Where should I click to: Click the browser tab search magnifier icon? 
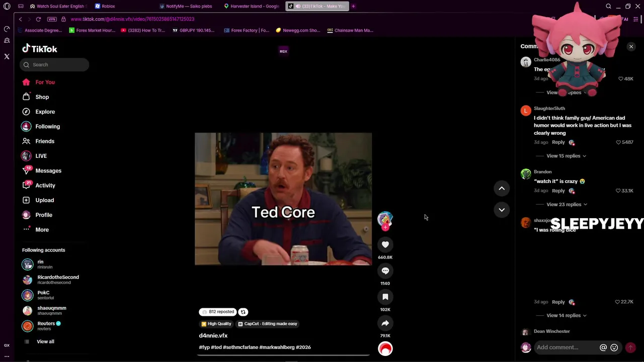[x=608, y=6]
